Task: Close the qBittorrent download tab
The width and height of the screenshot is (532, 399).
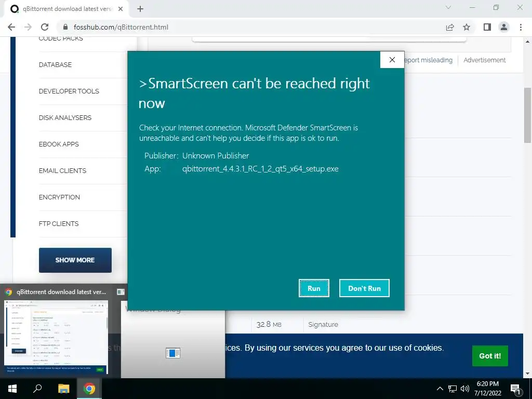Action: click(x=121, y=9)
